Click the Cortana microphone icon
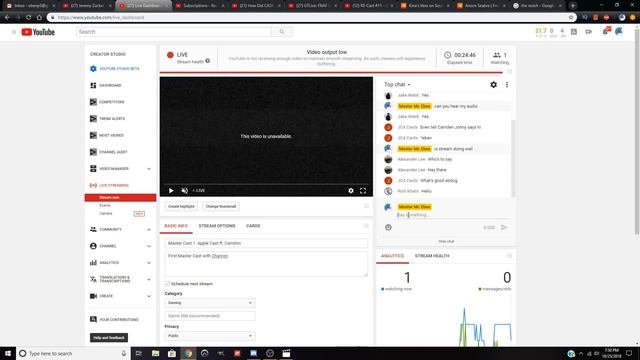The image size is (640, 360). [x=124, y=353]
